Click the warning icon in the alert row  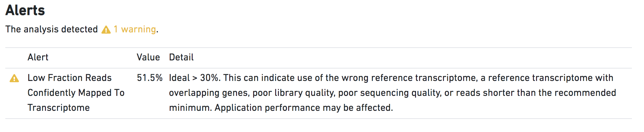click(14, 78)
